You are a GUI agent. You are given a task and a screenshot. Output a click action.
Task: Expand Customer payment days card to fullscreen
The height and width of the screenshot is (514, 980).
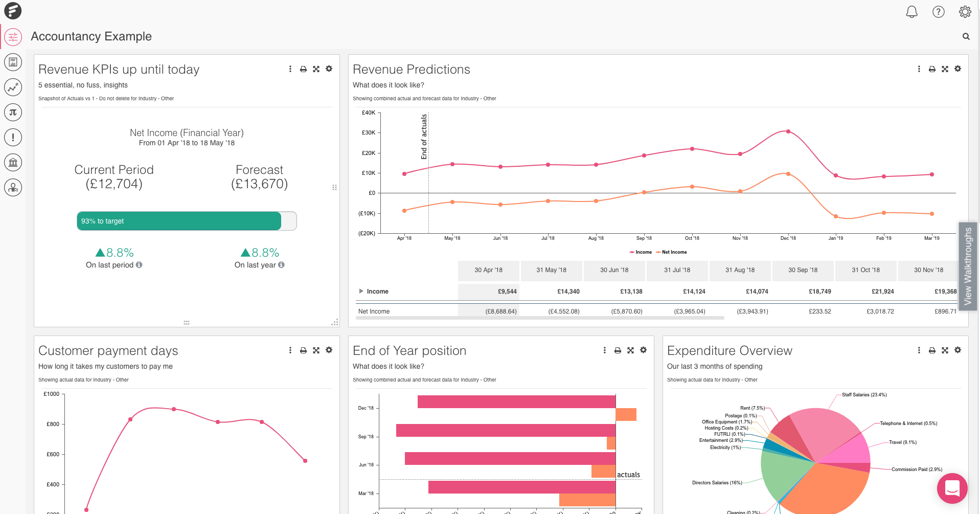[316, 350]
